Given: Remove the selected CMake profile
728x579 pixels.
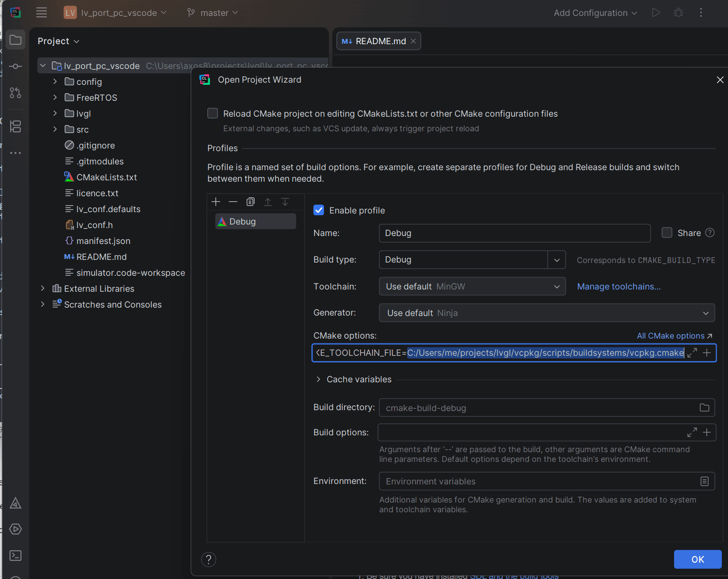Looking at the screenshot, I should (x=233, y=202).
